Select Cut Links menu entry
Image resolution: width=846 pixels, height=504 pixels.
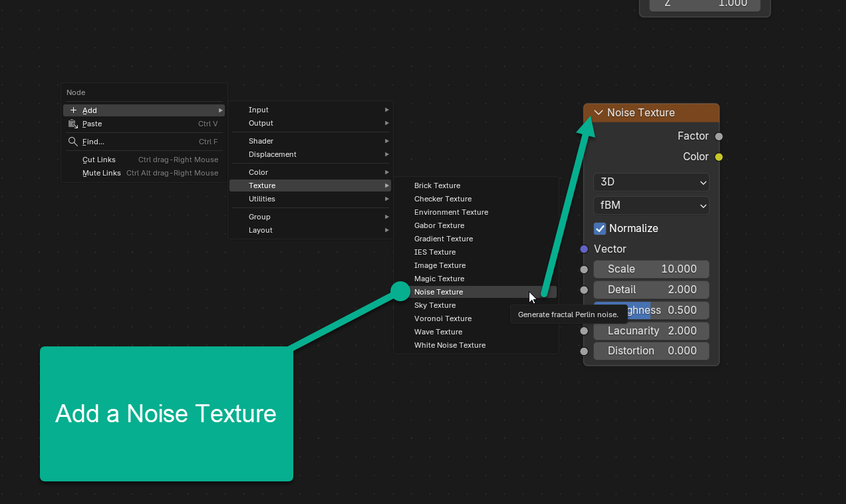click(144, 160)
